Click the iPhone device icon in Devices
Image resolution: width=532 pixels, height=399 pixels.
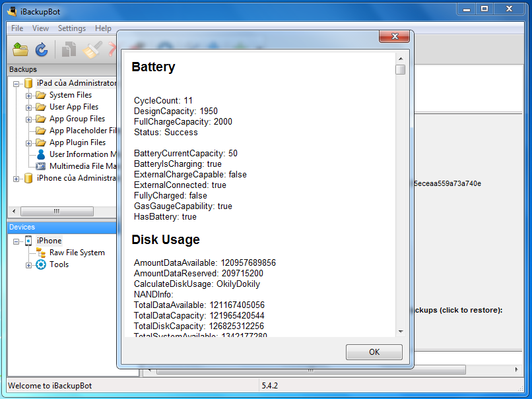point(28,241)
